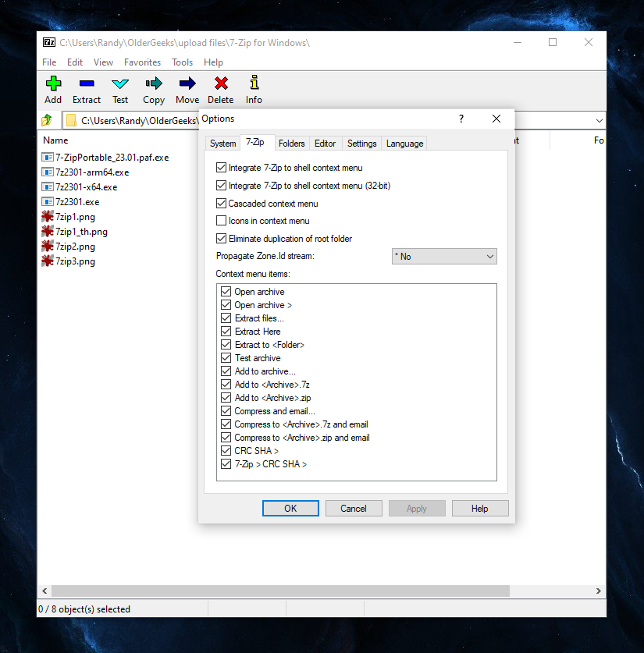Uncheck Compress to <Archive>.7z and email
Image resolution: width=644 pixels, height=653 pixels.
pos(226,424)
